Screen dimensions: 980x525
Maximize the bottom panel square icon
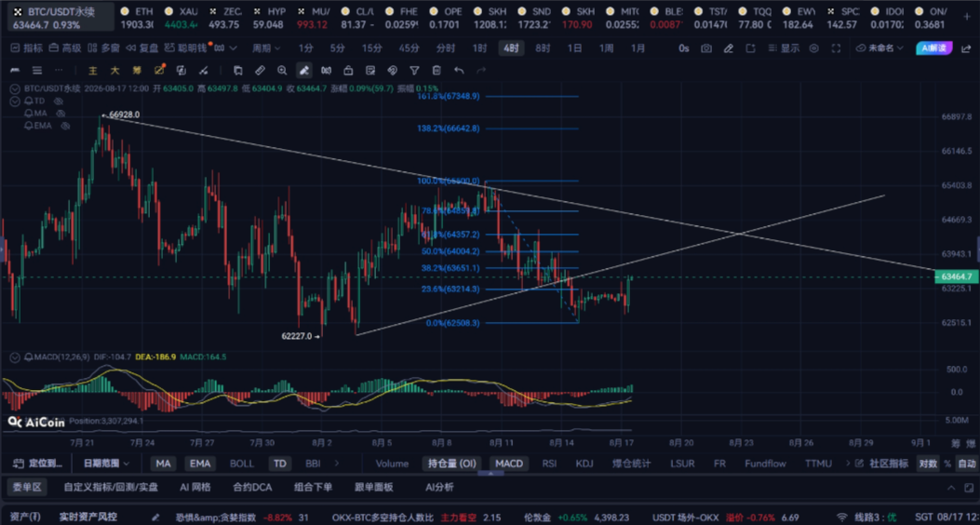(968, 488)
